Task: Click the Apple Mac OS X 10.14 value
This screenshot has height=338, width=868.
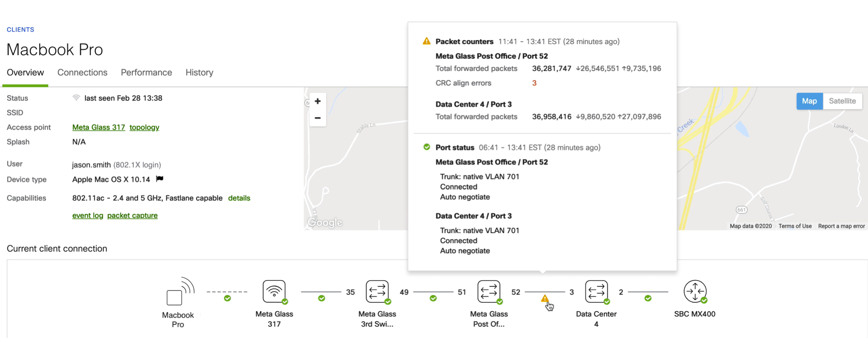Action: coord(111,179)
